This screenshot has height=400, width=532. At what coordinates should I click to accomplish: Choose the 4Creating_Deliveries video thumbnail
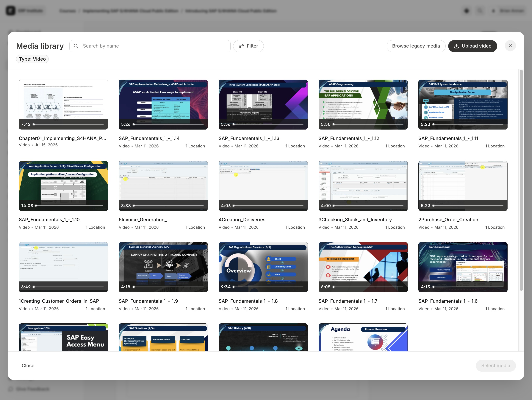[x=263, y=186]
